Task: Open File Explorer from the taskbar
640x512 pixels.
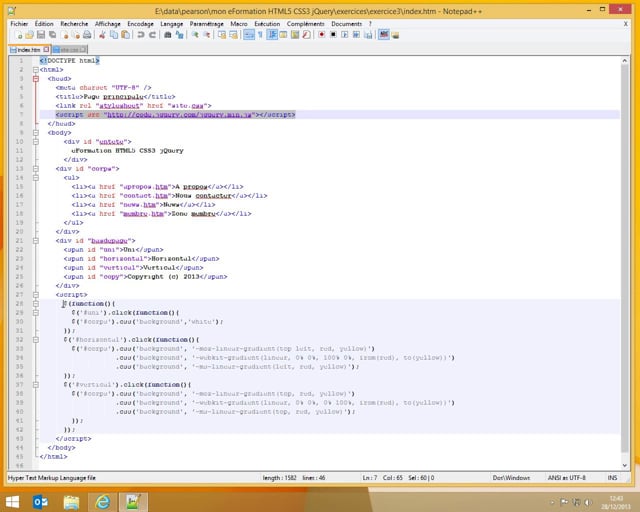Action: point(71,502)
